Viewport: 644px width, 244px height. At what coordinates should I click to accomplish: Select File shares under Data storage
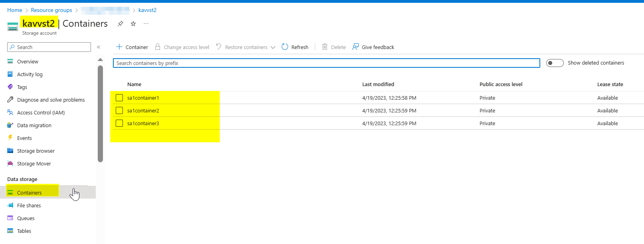(29, 205)
